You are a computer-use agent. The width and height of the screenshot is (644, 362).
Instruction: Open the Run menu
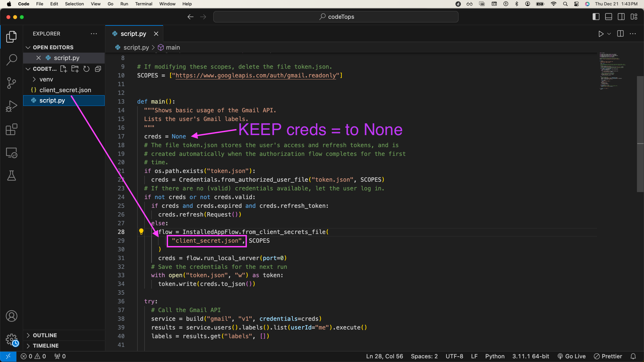point(124,4)
